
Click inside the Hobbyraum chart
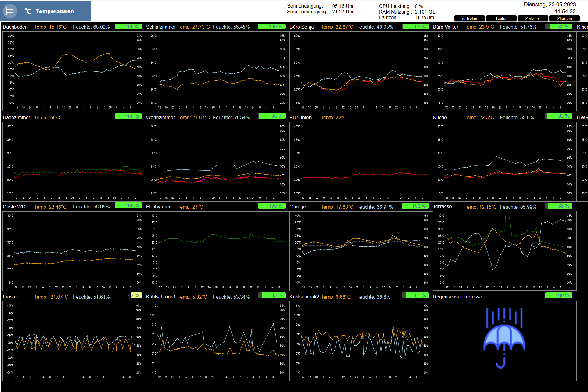click(x=218, y=251)
